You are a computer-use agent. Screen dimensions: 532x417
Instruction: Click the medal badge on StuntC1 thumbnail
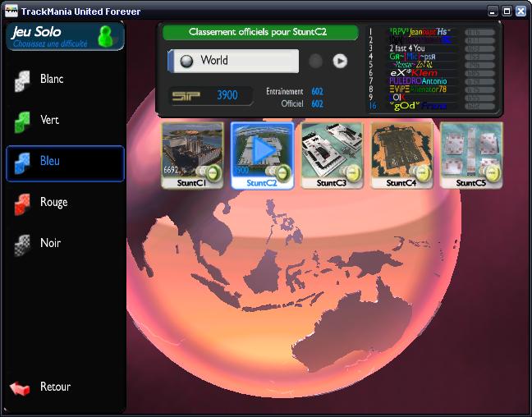point(212,172)
